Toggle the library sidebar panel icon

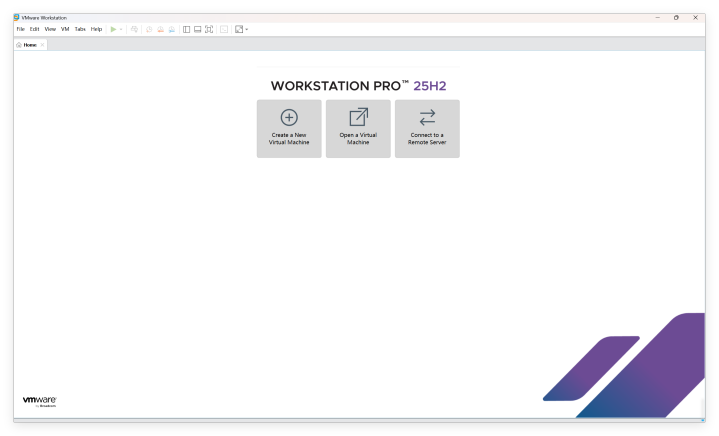pyautogui.click(x=186, y=29)
